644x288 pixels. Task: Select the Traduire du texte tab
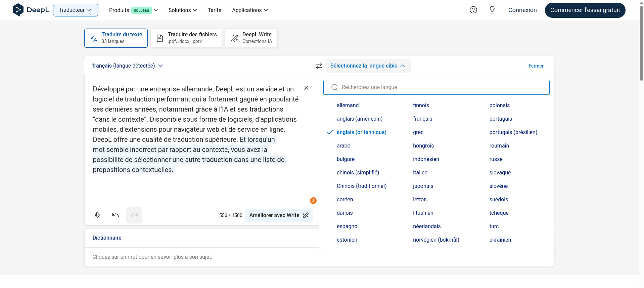coord(116,38)
